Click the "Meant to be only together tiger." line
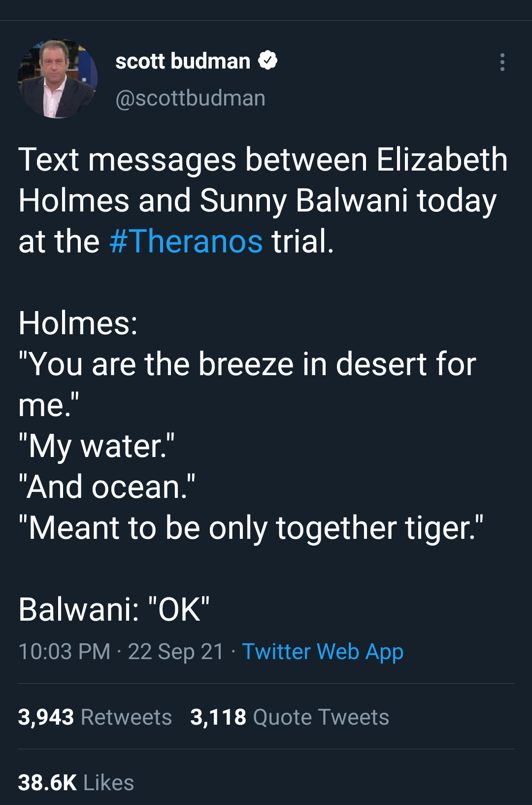Screen dimensions: 532x805 pyautogui.click(x=251, y=528)
